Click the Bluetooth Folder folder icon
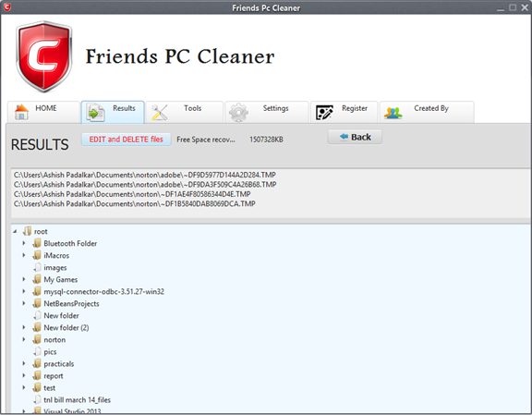Viewport: 532px width, 415px height. [37, 243]
